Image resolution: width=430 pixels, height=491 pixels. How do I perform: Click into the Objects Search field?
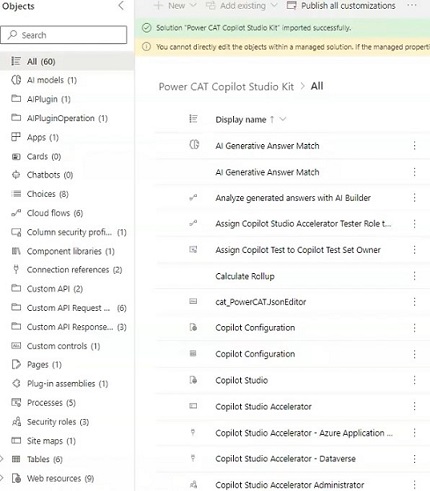tap(64, 35)
